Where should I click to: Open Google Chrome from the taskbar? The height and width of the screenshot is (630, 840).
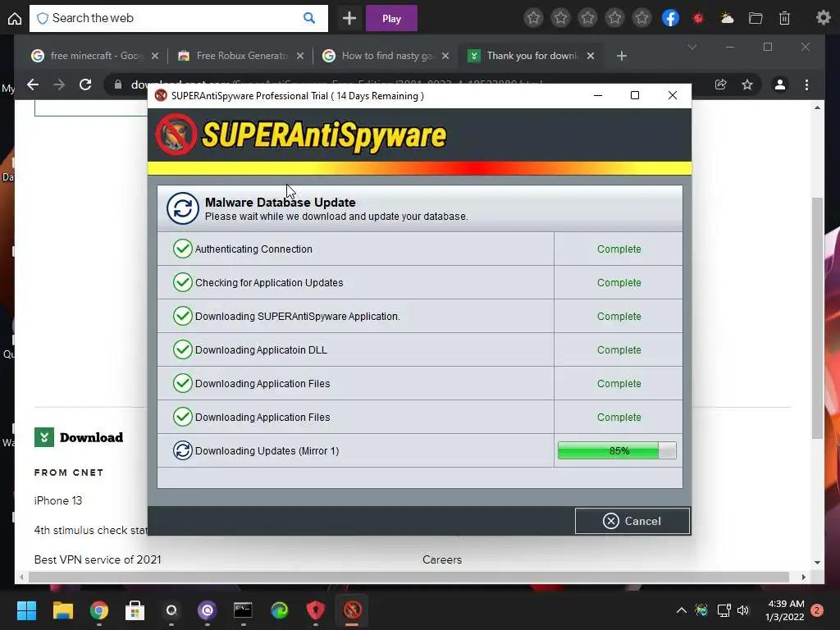click(x=99, y=610)
